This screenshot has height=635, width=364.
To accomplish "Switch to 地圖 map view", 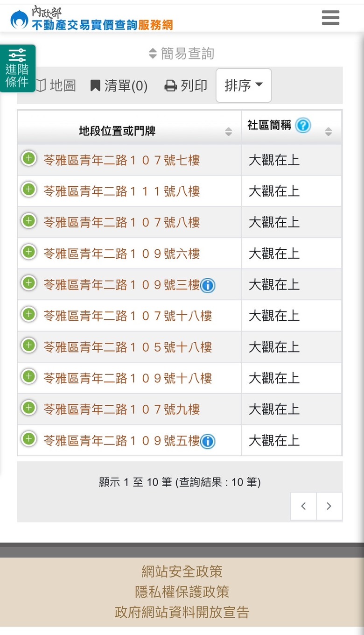I will 56,85.
